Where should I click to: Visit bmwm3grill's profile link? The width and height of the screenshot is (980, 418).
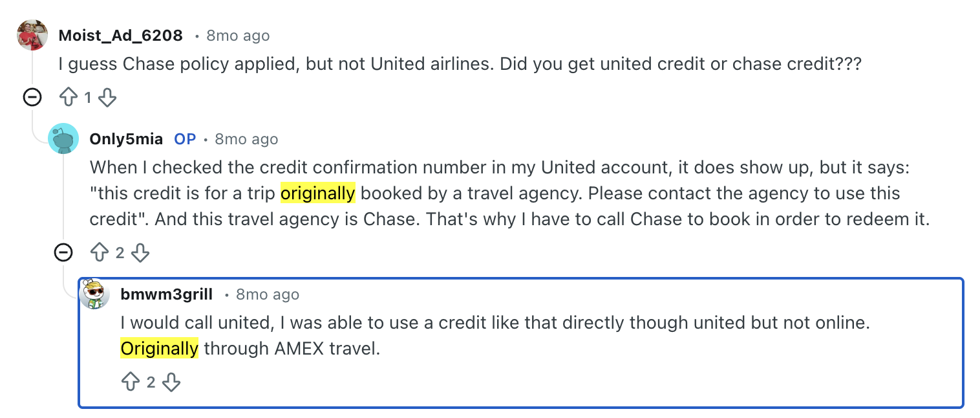tap(166, 295)
